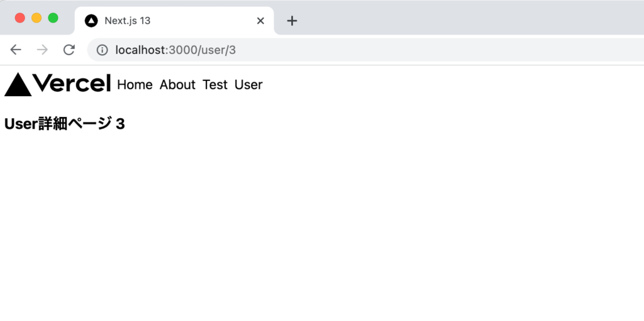Go back to the previous page
Viewport: 644px width, 321px height.
(16, 50)
